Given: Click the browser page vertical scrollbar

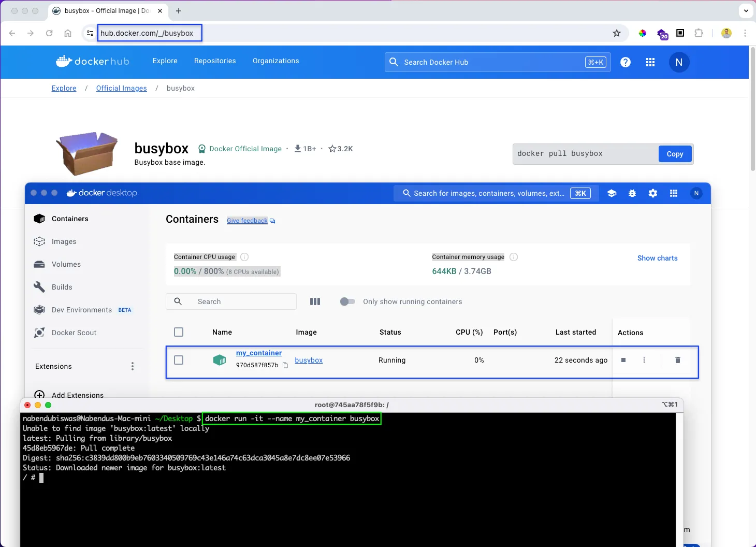Looking at the screenshot, I should tap(752, 109).
